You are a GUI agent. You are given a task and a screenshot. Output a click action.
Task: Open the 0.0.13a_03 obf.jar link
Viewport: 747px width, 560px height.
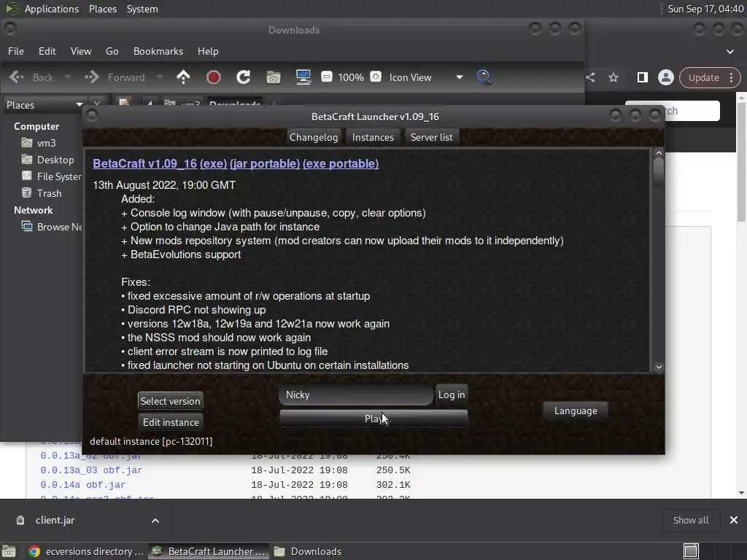[91, 470]
